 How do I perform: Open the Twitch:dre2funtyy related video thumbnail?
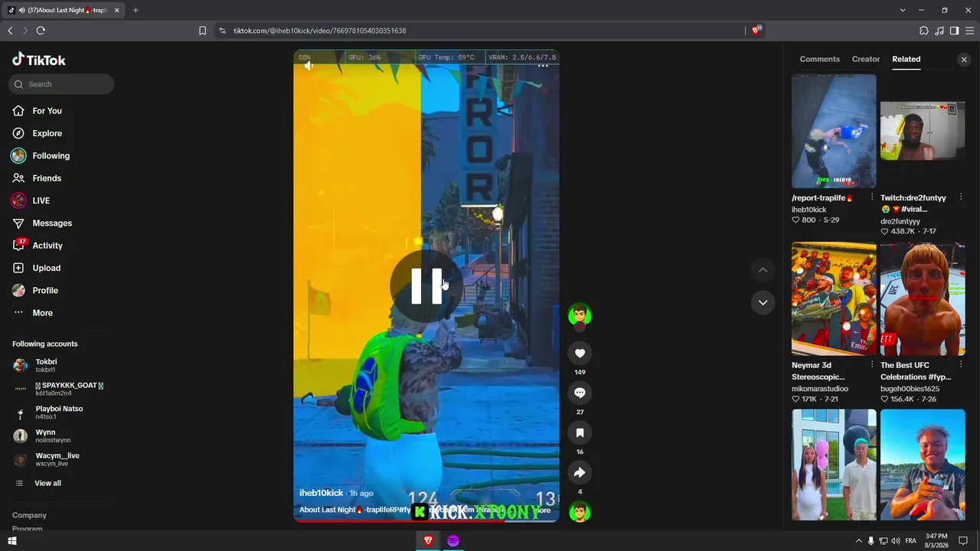coord(923,131)
